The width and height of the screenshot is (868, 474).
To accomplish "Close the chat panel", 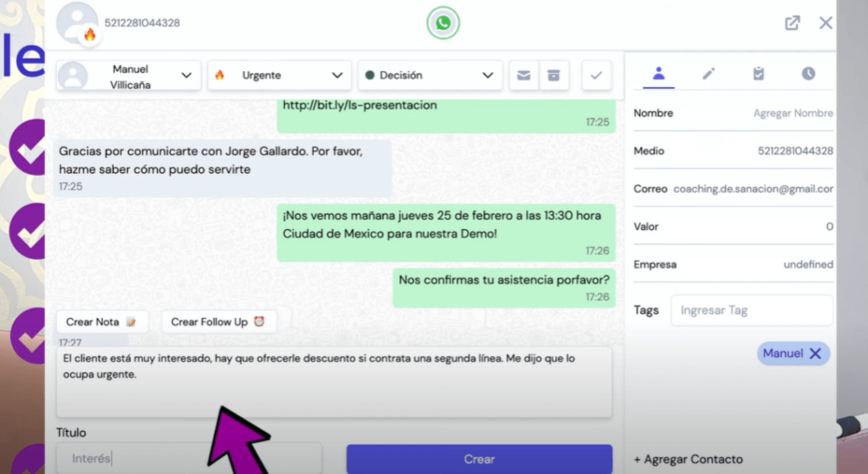I will [826, 23].
